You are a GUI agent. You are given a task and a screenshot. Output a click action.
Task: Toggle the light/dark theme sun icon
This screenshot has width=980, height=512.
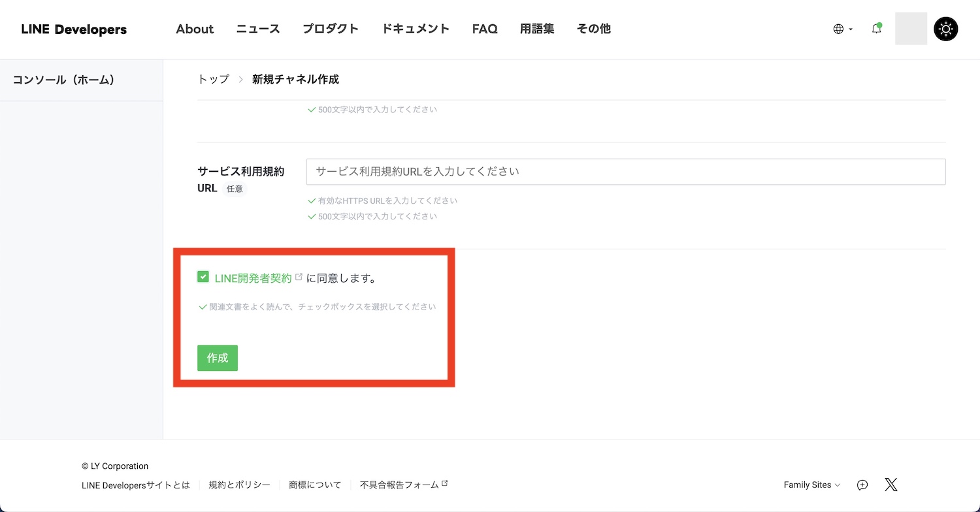[946, 29]
